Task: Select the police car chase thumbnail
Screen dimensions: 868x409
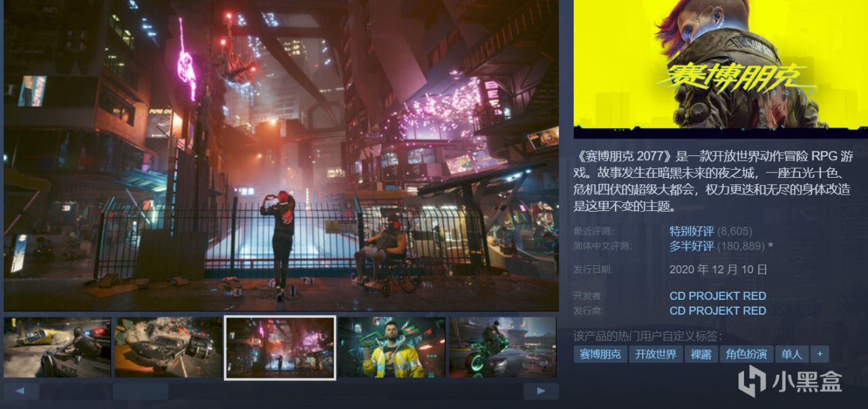Action: (57, 347)
